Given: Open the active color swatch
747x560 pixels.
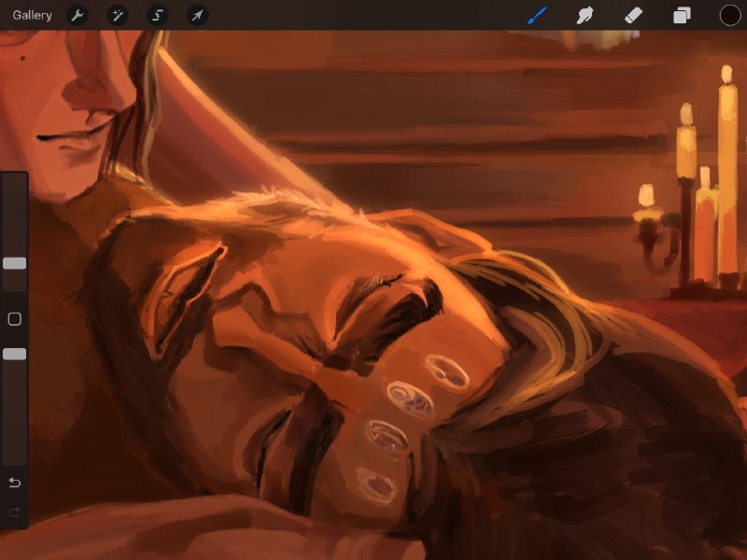Looking at the screenshot, I should click(x=730, y=15).
